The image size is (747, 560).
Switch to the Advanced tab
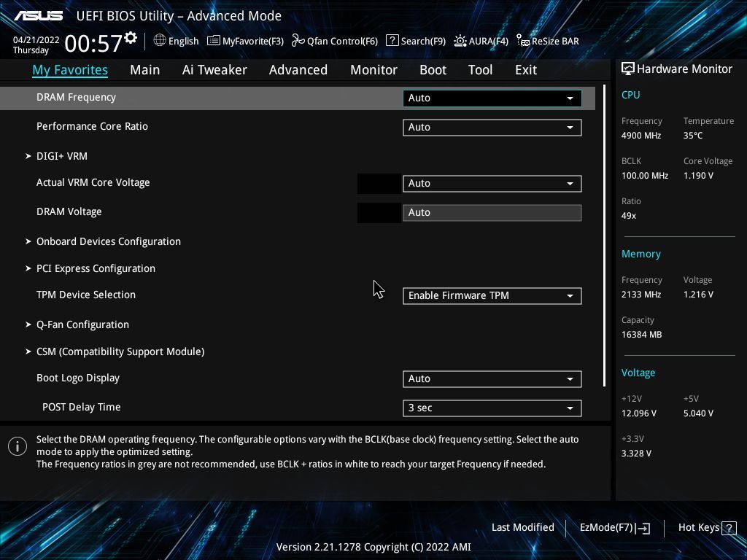click(298, 70)
